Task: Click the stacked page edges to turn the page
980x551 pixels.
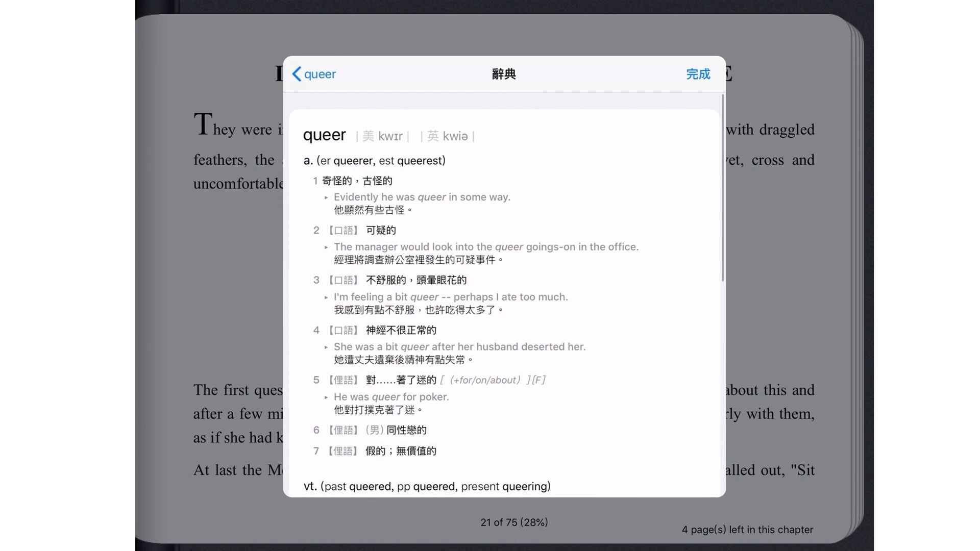Action: tap(856, 275)
